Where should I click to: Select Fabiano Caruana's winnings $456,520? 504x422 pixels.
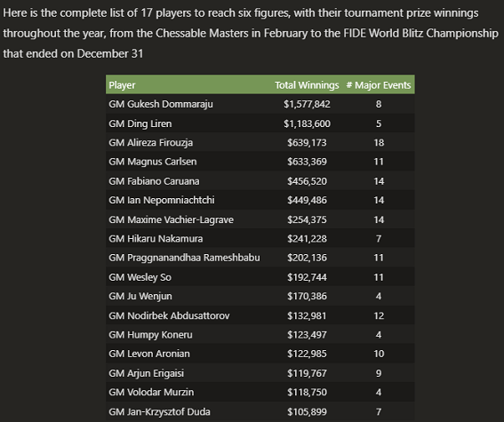tap(307, 181)
